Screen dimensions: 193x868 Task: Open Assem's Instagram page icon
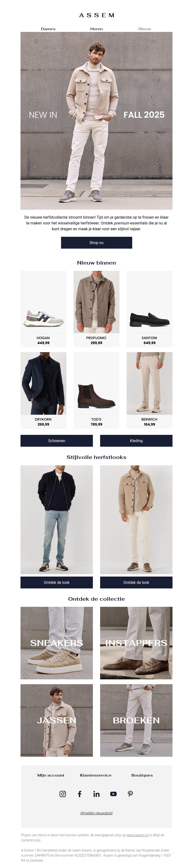[x=62, y=794]
